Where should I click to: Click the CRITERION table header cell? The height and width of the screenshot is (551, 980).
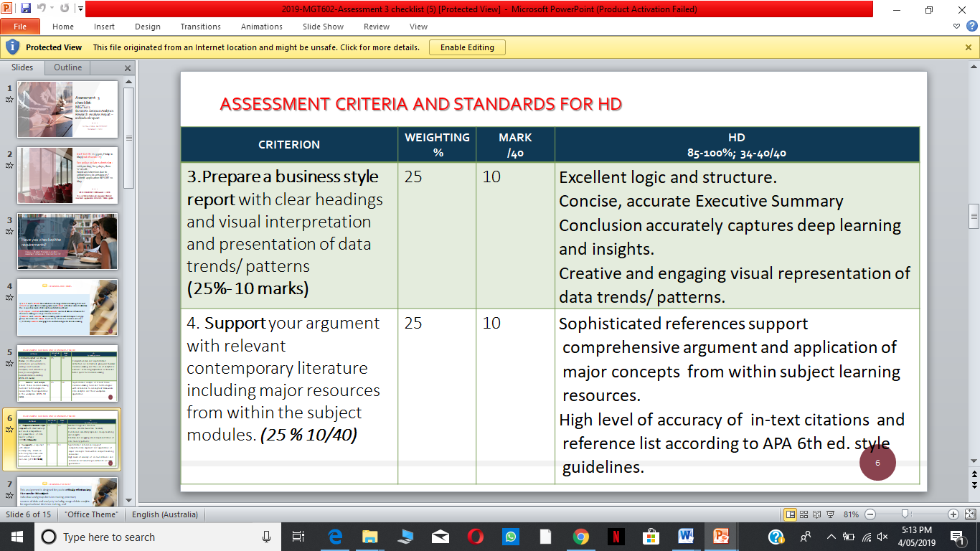(x=289, y=144)
